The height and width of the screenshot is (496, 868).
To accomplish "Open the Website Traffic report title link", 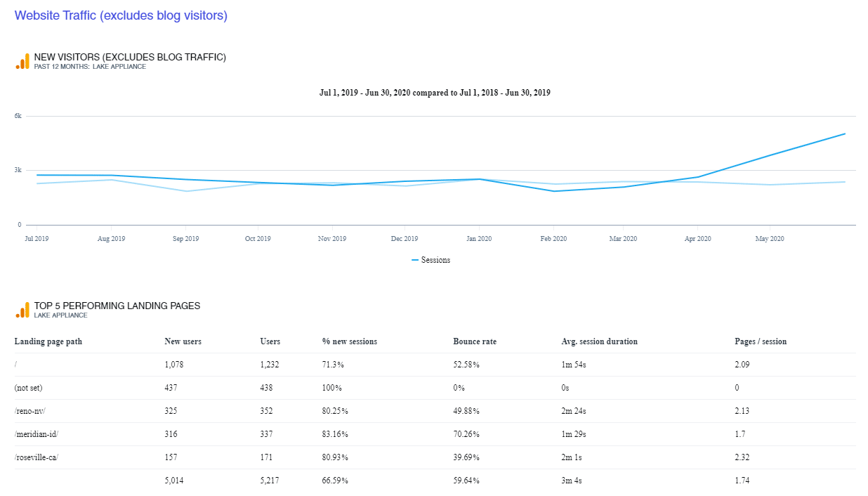I will click(x=121, y=15).
